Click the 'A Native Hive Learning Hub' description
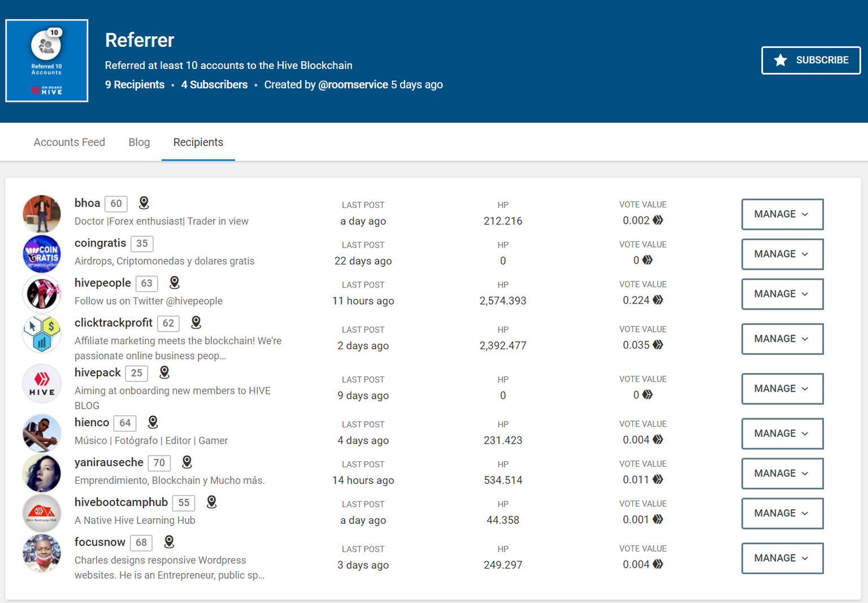 (x=134, y=520)
